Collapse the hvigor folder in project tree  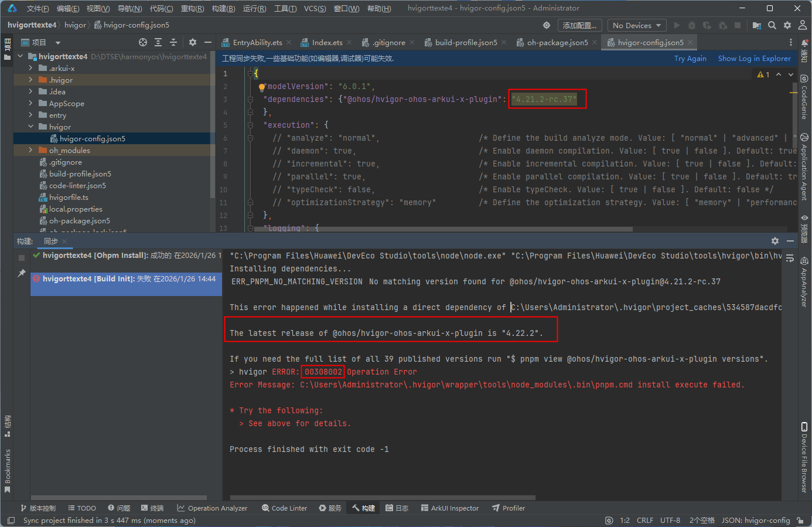30,127
